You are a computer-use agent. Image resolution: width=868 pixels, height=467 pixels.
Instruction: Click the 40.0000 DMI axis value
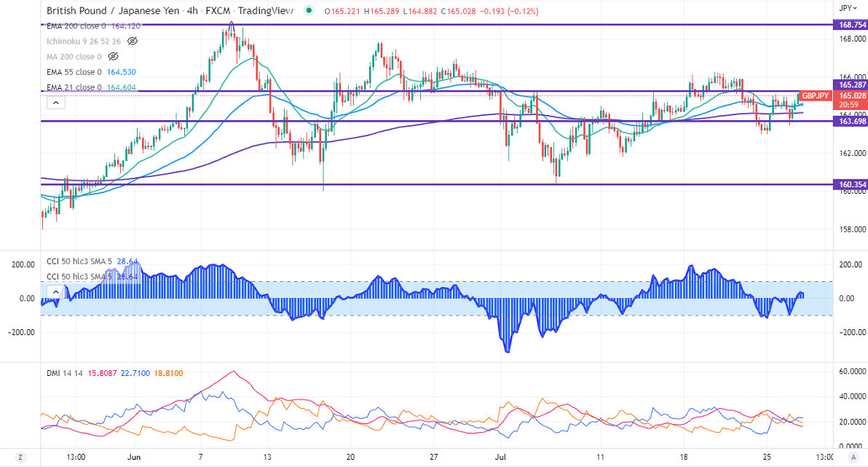(x=853, y=396)
